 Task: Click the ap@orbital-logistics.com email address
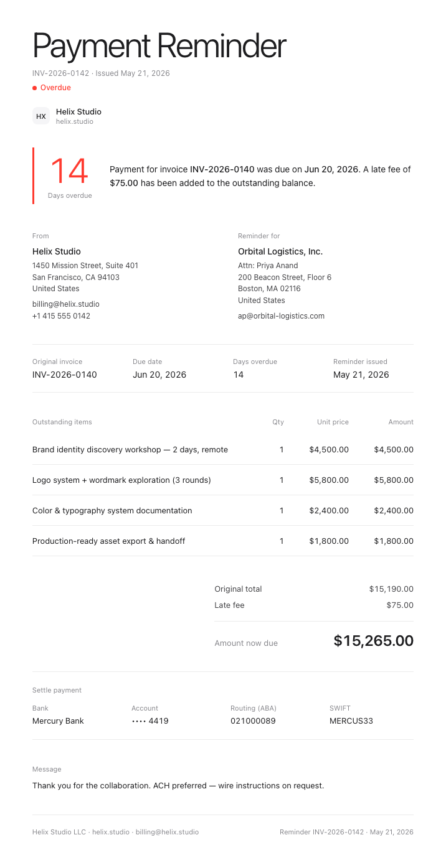pyautogui.click(x=282, y=316)
